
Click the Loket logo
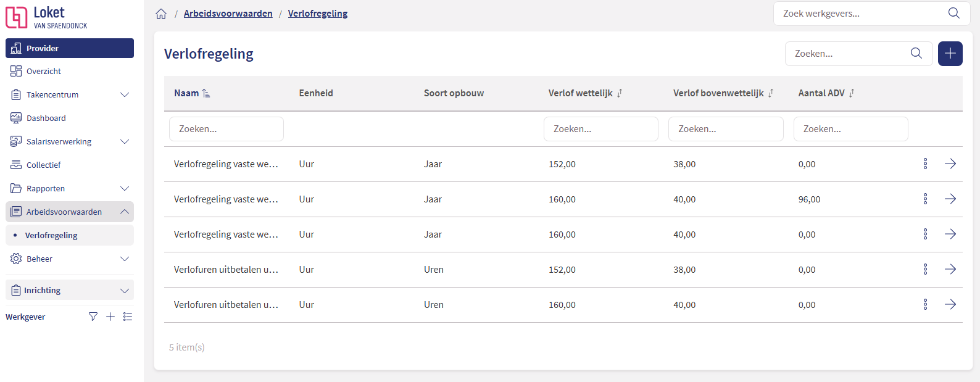(46, 17)
